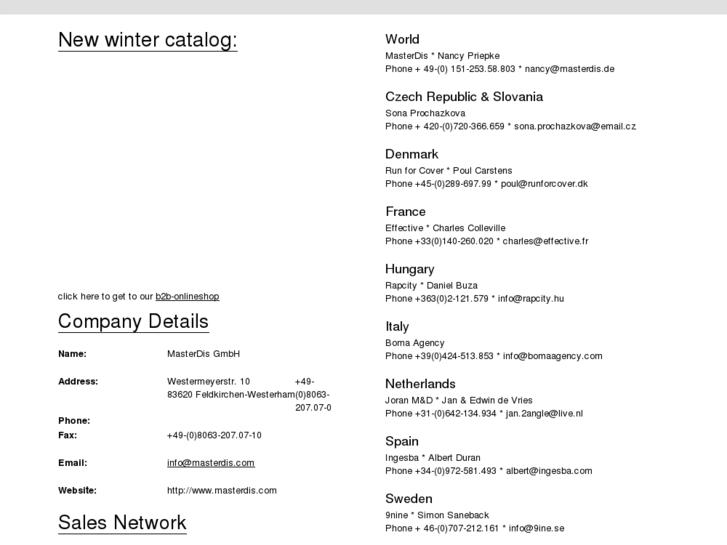
Task: Click the http://www.masterdis.com website text
Action: (221, 490)
